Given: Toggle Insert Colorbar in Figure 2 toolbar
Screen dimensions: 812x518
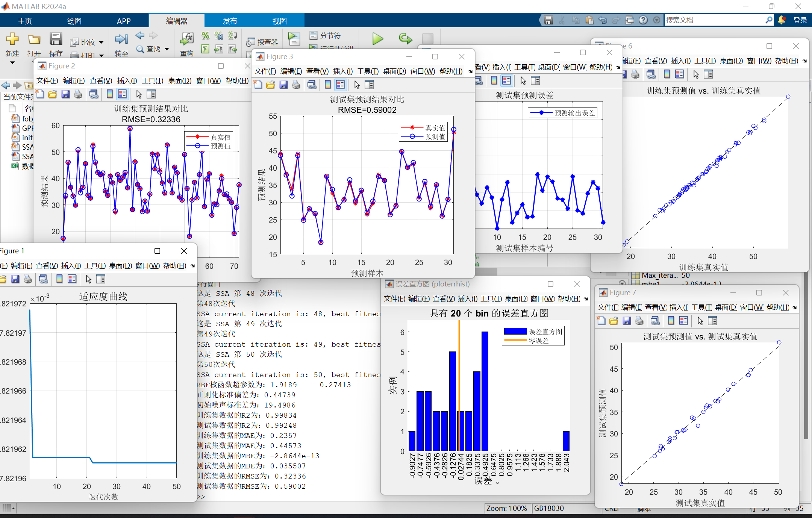Looking at the screenshot, I should [x=110, y=94].
